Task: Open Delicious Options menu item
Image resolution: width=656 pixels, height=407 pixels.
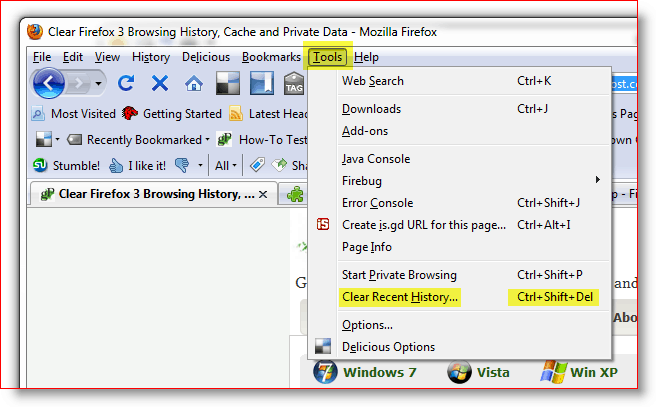Action: 459,347
